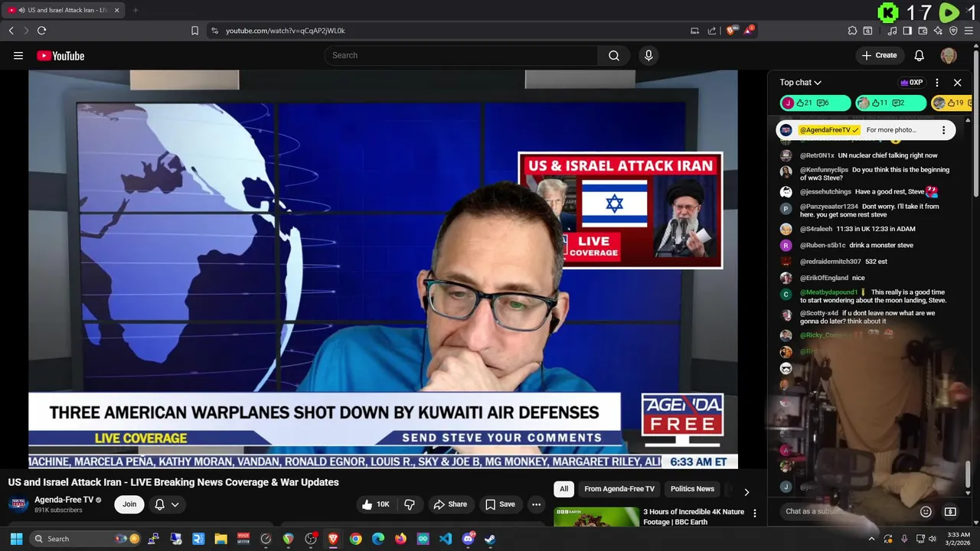Join the Agenda-Free TV channel
Image resolution: width=980 pixels, height=551 pixels.
[x=129, y=504]
